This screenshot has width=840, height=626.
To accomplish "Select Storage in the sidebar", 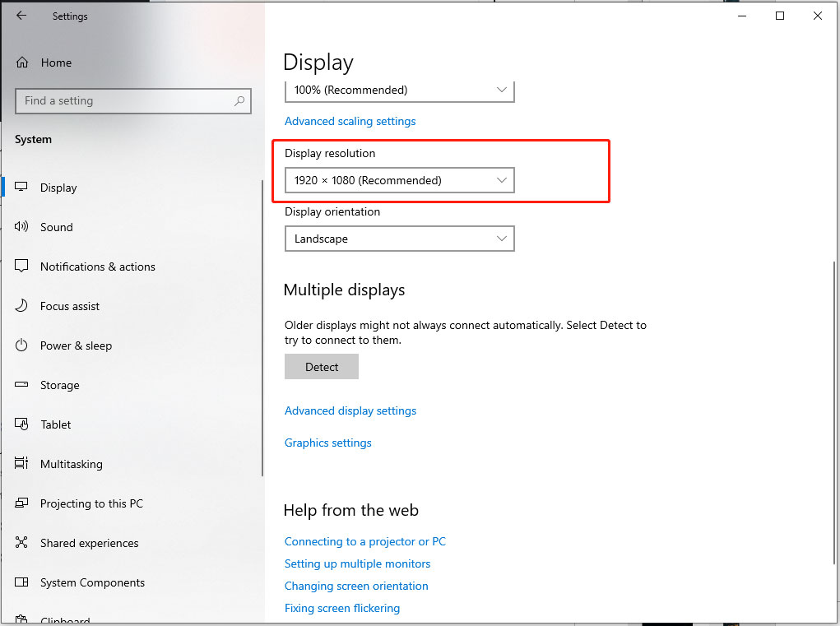I will click(x=59, y=385).
